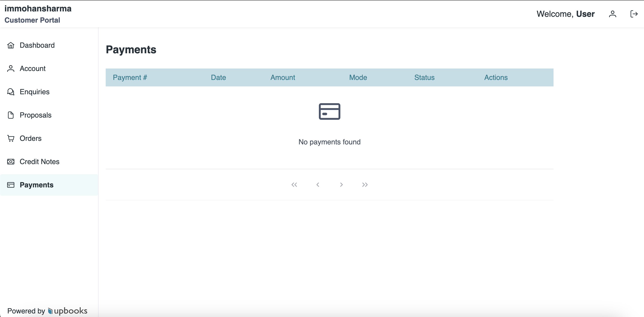This screenshot has width=644, height=317.
Task: Click the Payment # column header
Action: pyautogui.click(x=130, y=77)
